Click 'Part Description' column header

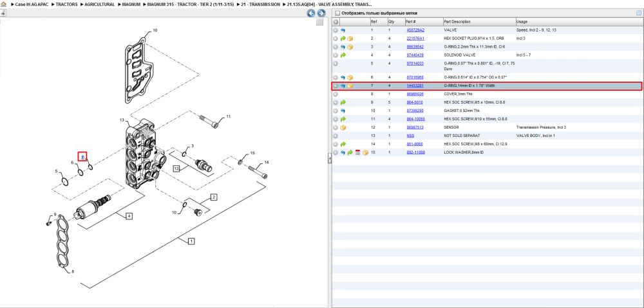(457, 22)
